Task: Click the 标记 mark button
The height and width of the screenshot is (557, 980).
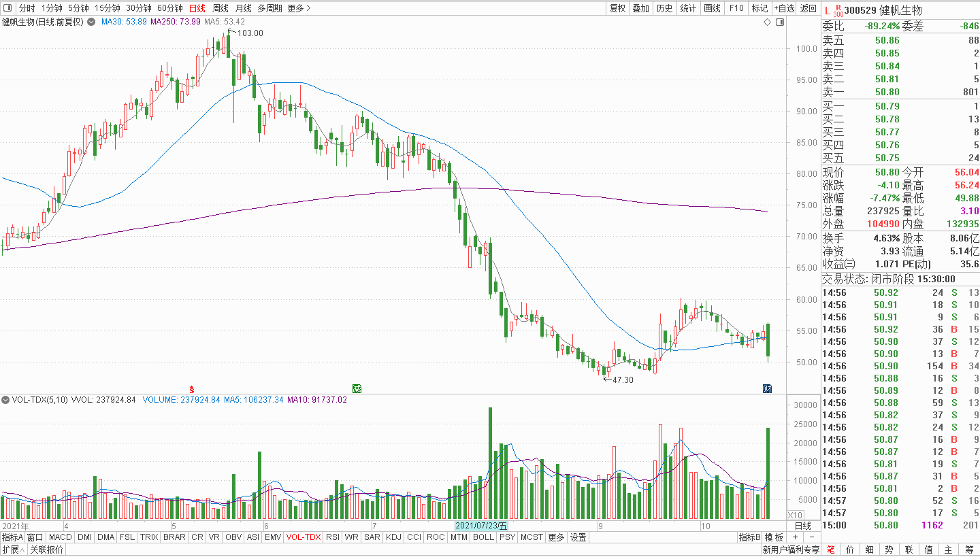Action: (759, 8)
